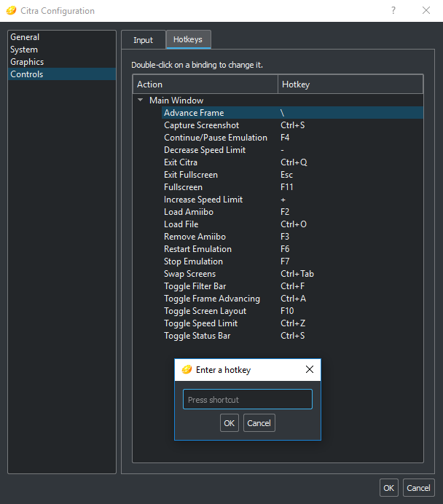This screenshot has width=443, height=504.
Task: Click the F2 hotkey binding
Action: tap(285, 212)
